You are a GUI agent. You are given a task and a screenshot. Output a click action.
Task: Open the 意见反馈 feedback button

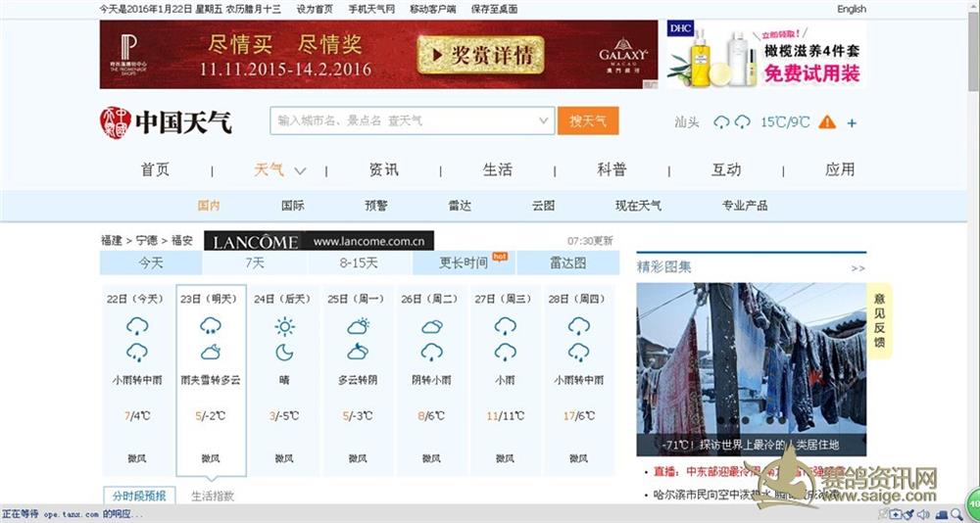[879, 321]
